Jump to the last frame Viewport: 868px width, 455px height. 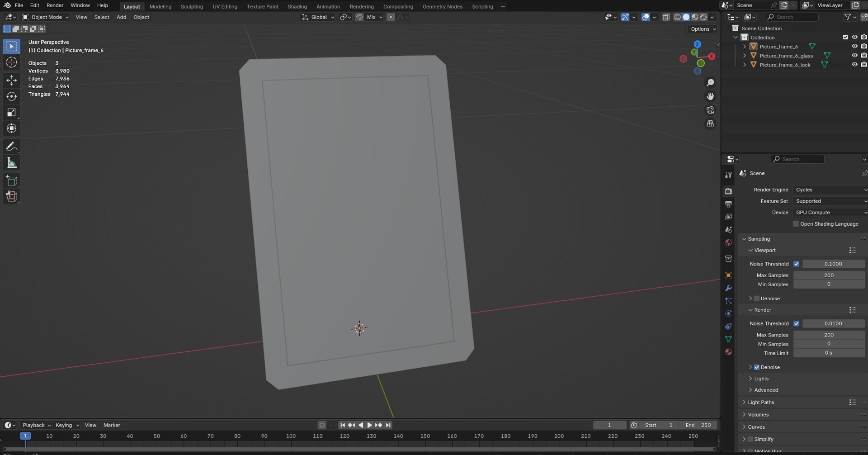pos(388,425)
